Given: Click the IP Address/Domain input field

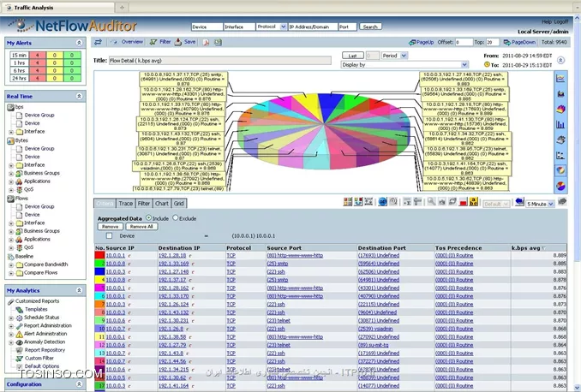Looking at the screenshot, I should [313, 27].
